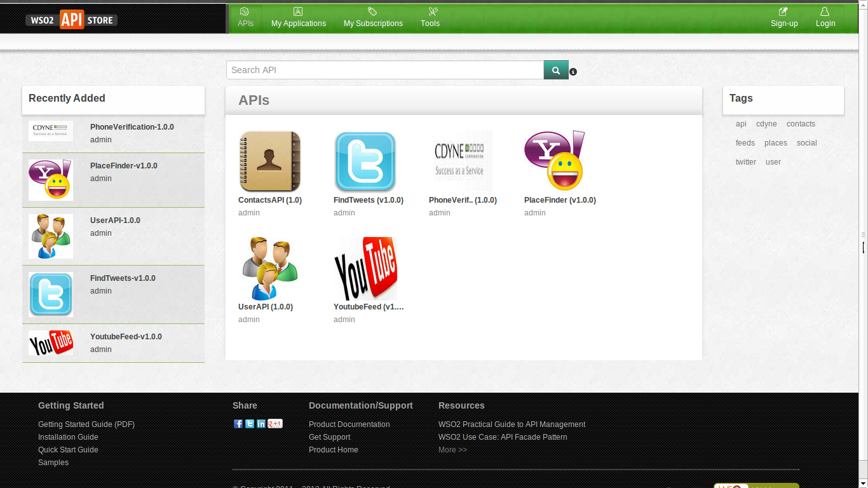Screen dimensions: 868x488
Task: Open the Sign-up page
Action: coord(784,18)
